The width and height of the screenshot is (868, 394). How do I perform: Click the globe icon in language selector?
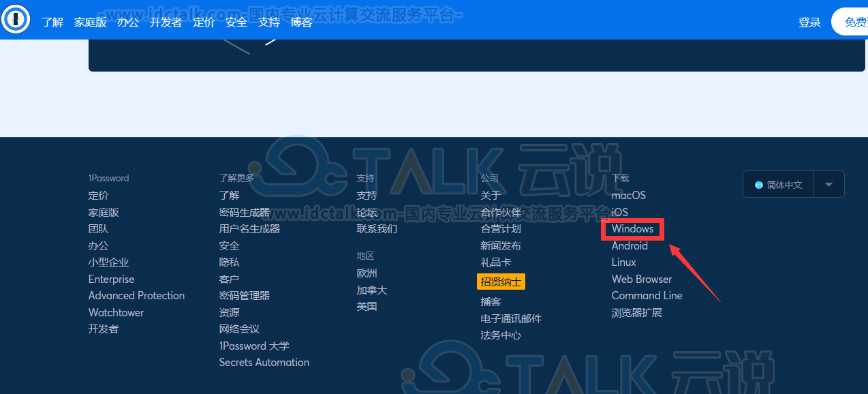(x=759, y=185)
